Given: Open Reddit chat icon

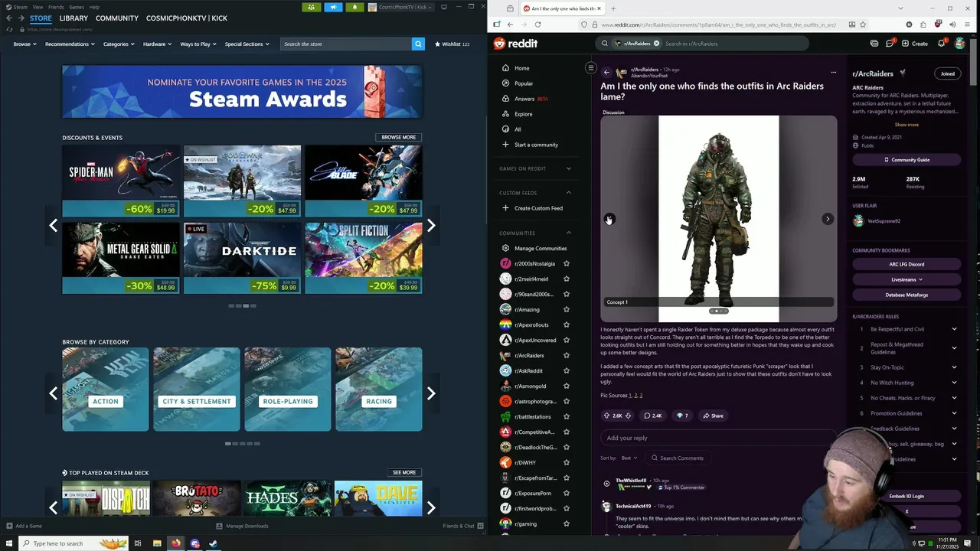Looking at the screenshot, I should [x=890, y=44].
